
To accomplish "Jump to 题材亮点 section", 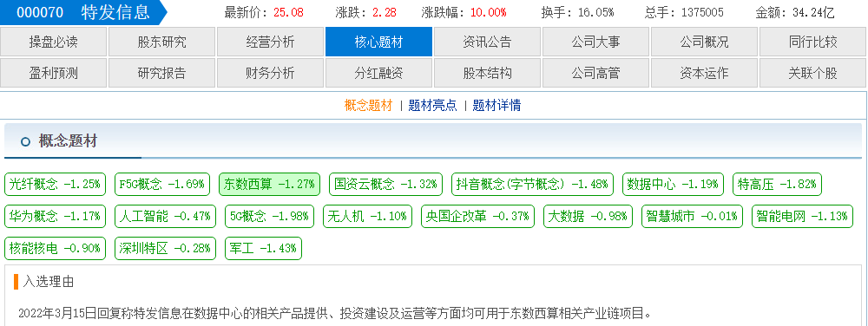I will 432,106.
